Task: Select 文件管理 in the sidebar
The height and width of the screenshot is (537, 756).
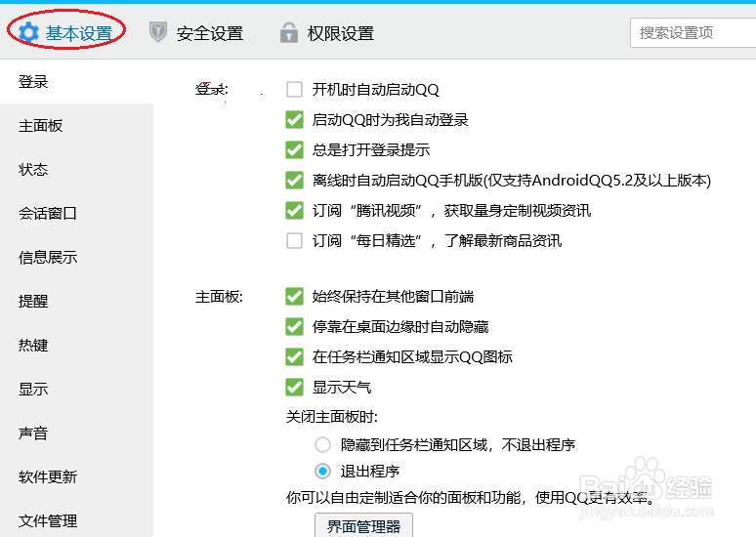Action: pos(76,520)
